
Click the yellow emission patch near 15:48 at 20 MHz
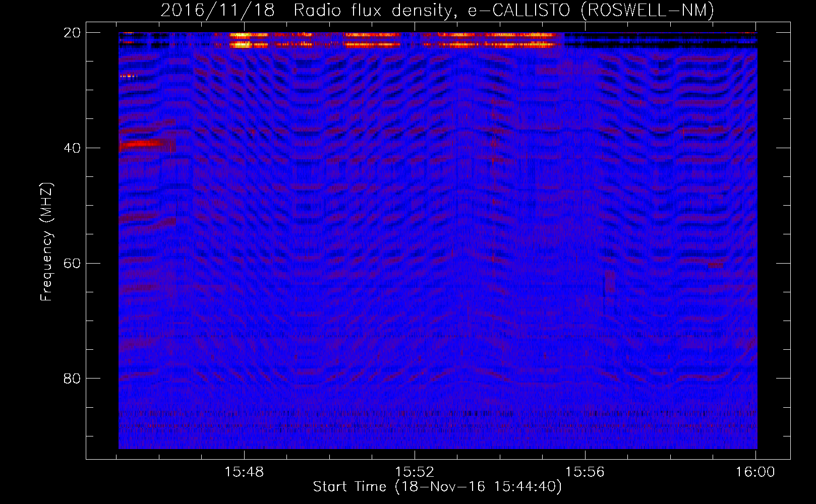pos(241,40)
